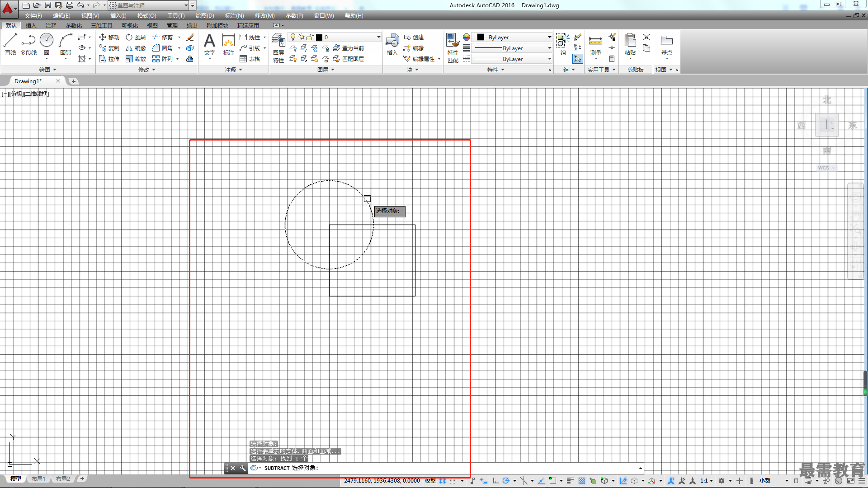Open the 修改(M) menu
The width and height of the screenshot is (868, 488).
coord(264,16)
